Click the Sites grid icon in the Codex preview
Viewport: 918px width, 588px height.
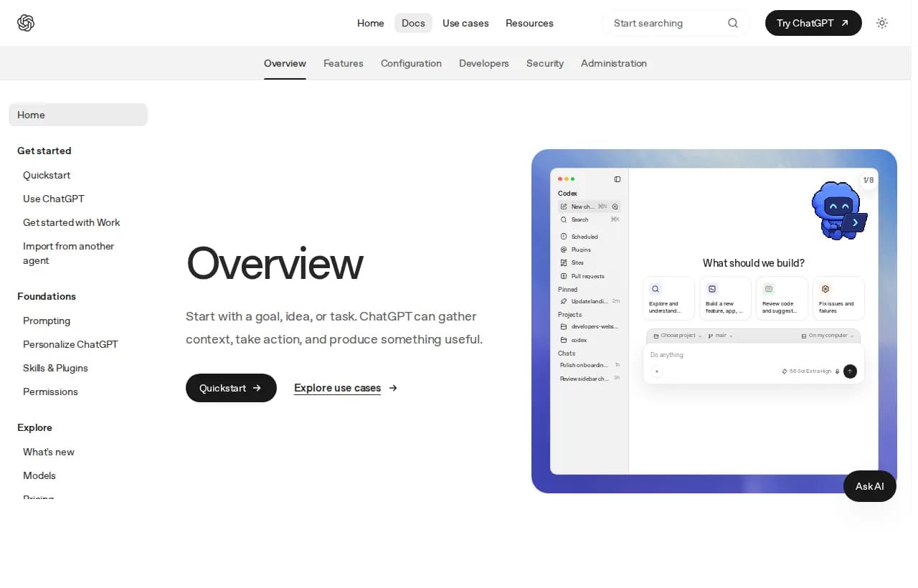564,262
